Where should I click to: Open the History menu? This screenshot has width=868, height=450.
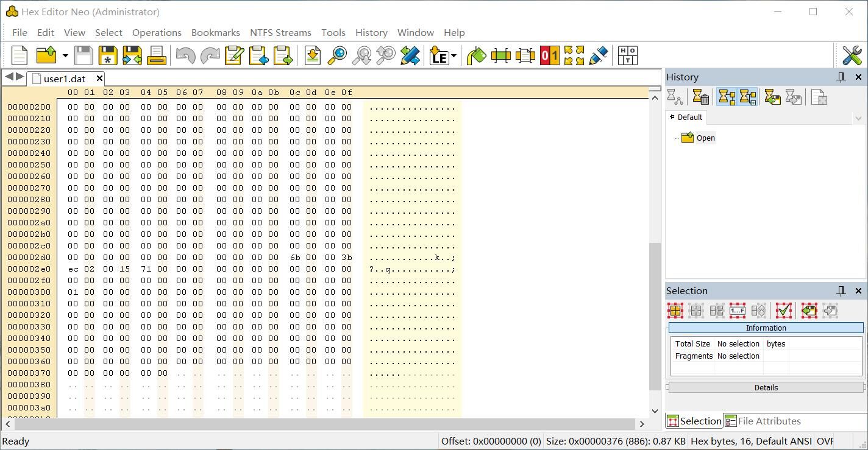(371, 32)
